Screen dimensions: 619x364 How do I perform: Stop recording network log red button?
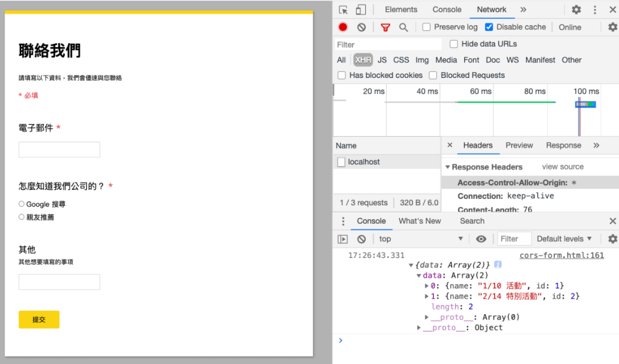(343, 28)
